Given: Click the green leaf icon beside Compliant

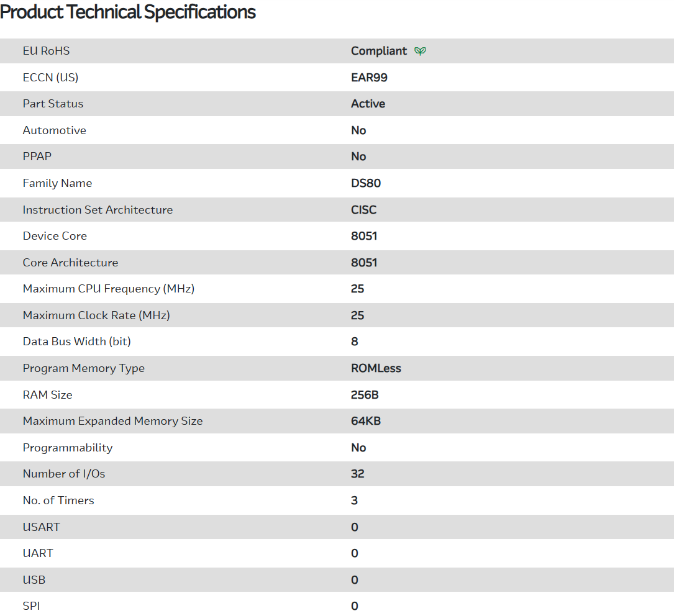Looking at the screenshot, I should click(421, 51).
